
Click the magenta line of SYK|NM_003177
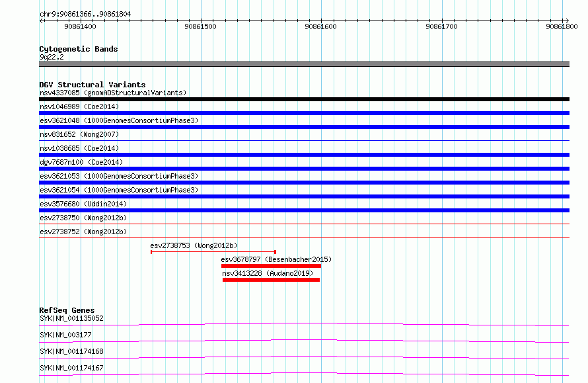click(x=304, y=341)
